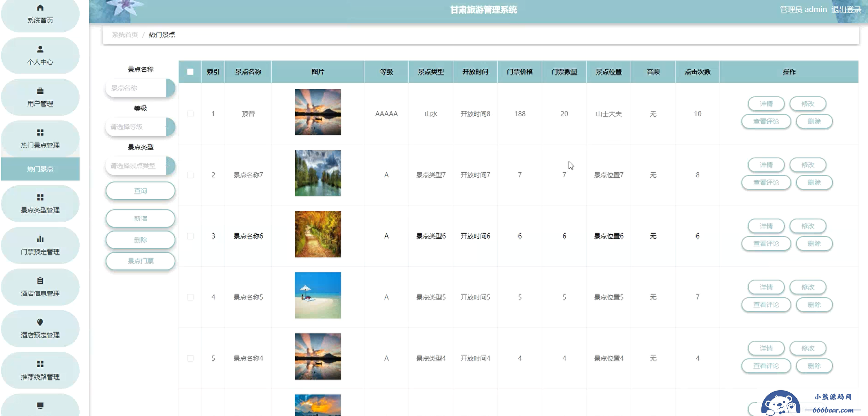Click 修改 for the 景点名称5 row
The image size is (868, 416).
808,287
